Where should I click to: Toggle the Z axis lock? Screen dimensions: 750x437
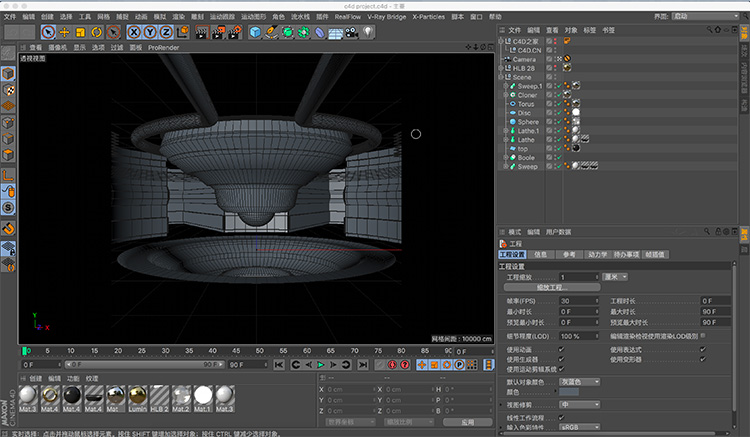[166, 32]
